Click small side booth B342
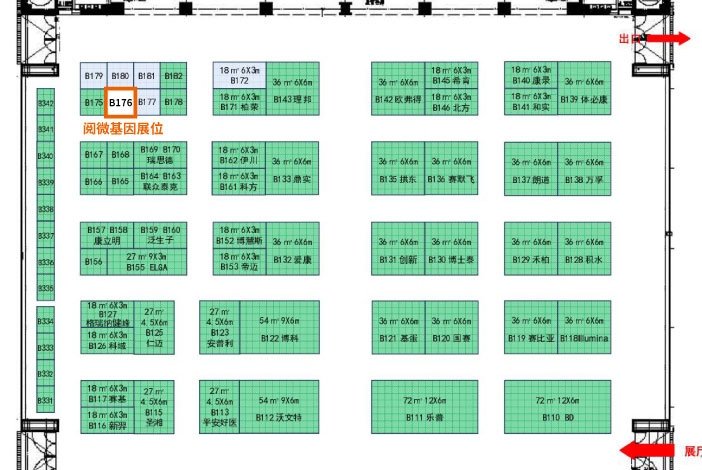The image size is (702, 470). pyautogui.click(x=46, y=103)
